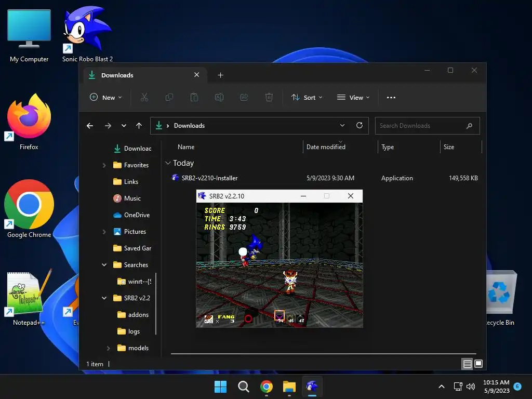
Task: Open the Notepad++ desktop shortcut
Action: [x=29, y=297]
